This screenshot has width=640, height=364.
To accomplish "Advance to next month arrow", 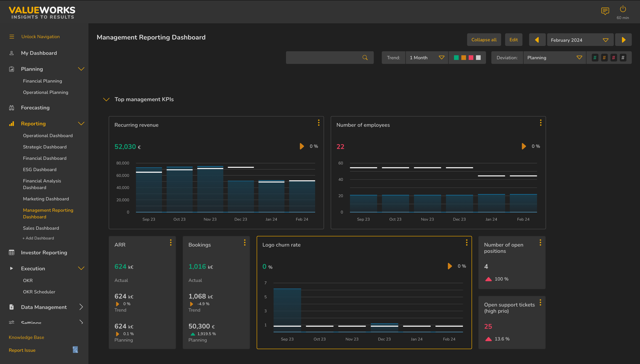I will coord(623,40).
